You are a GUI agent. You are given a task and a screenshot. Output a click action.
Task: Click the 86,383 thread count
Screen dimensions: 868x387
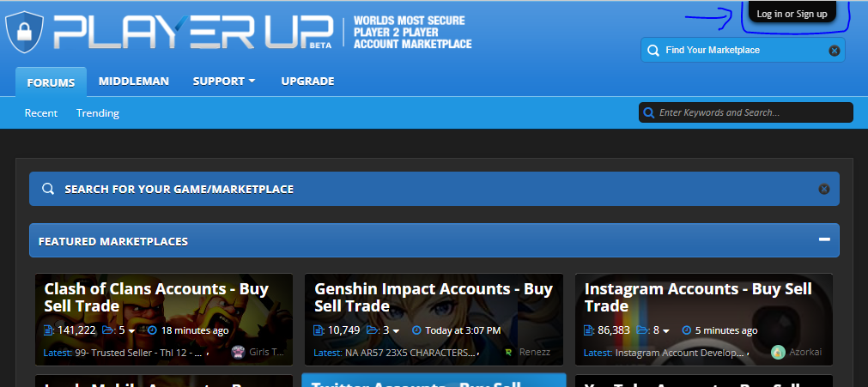click(614, 330)
